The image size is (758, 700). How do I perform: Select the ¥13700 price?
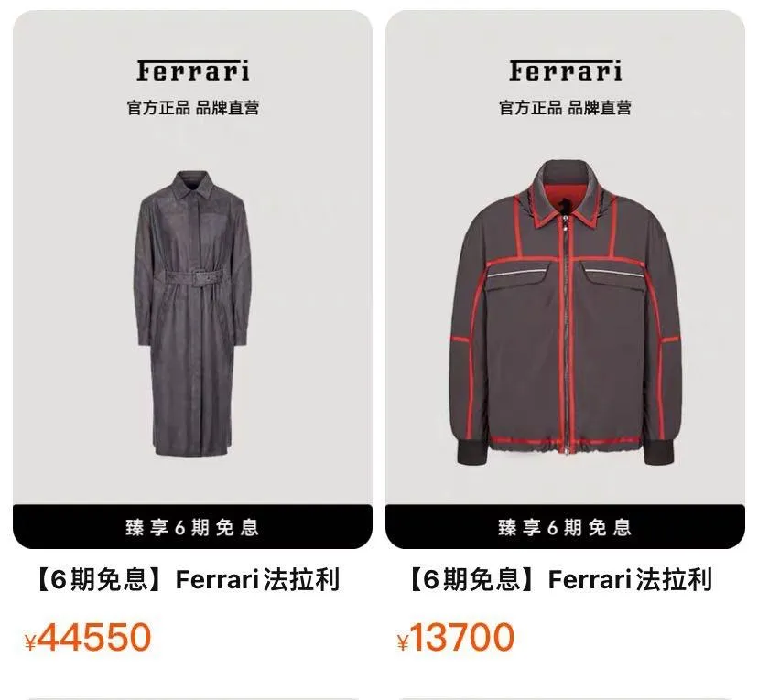[456, 638]
